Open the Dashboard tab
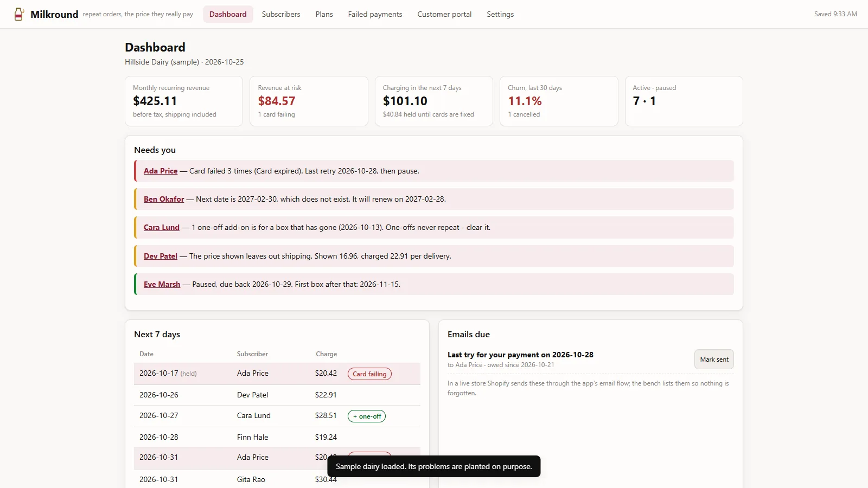The height and width of the screenshot is (488, 868). coord(228,14)
